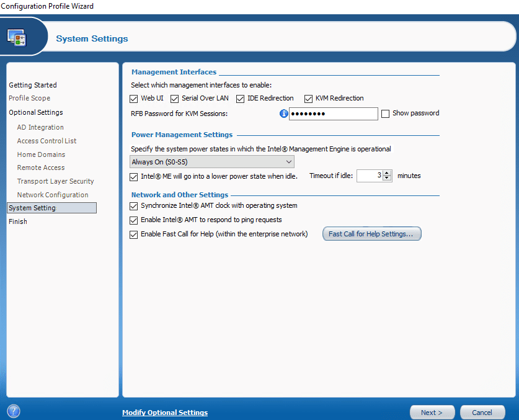Click the RFB Password input field

coord(334,114)
